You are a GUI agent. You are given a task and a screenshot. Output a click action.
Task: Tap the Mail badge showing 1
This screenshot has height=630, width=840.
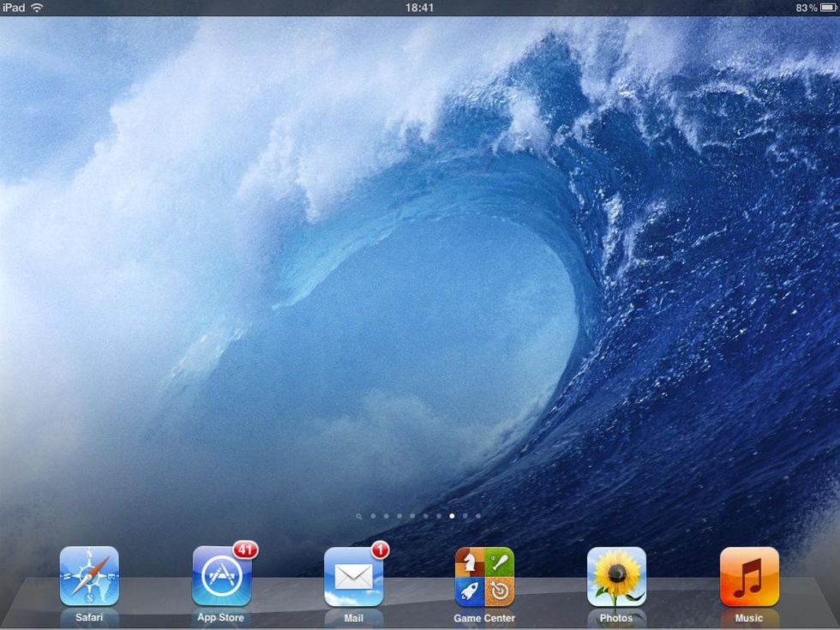coord(380,549)
